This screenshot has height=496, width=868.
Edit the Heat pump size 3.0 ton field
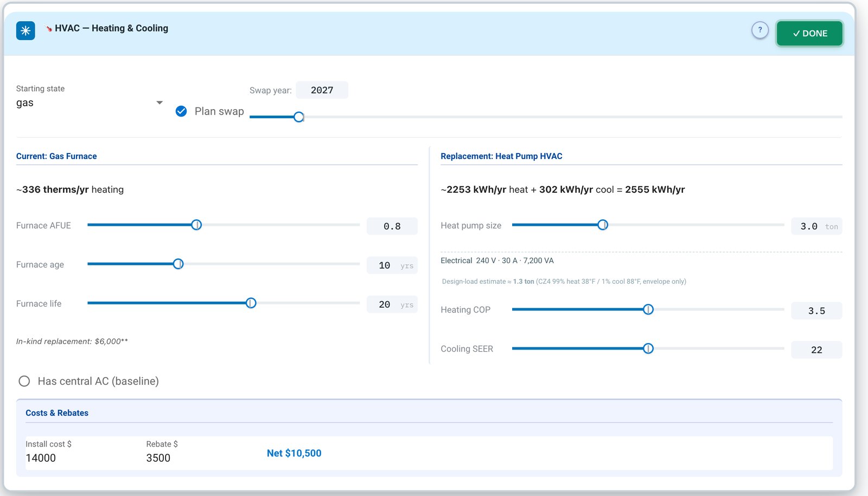click(817, 226)
